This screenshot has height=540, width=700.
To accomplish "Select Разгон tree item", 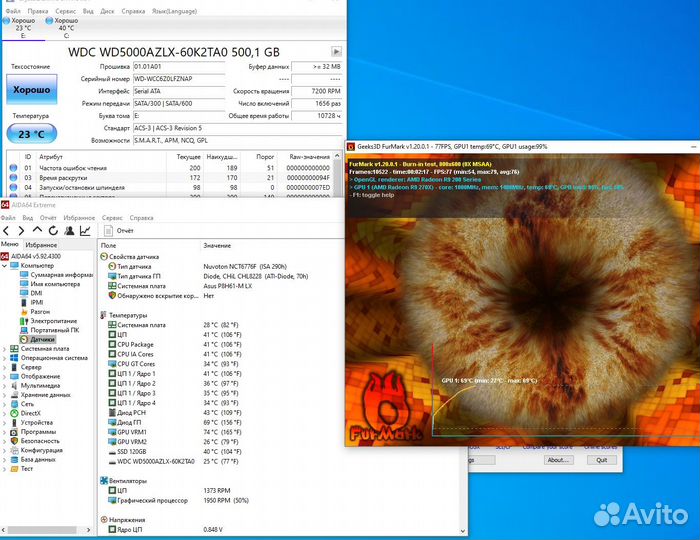I will click(x=35, y=312).
